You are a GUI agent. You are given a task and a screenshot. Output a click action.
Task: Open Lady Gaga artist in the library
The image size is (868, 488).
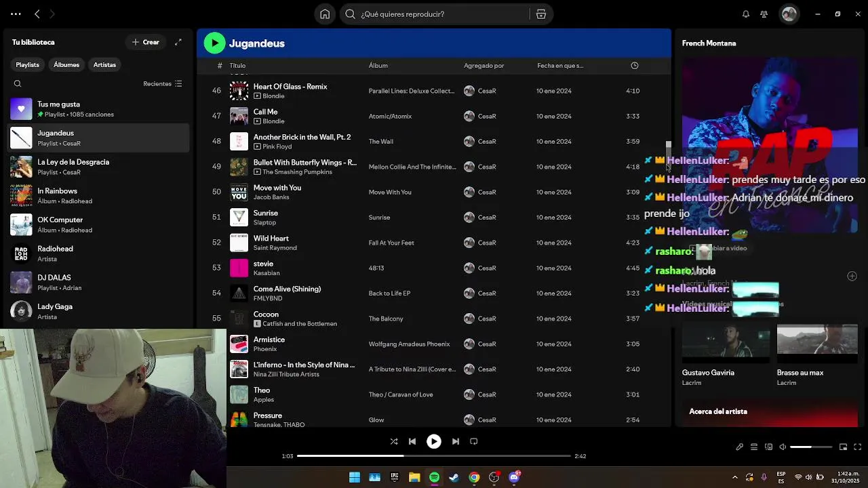pos(99,311)
